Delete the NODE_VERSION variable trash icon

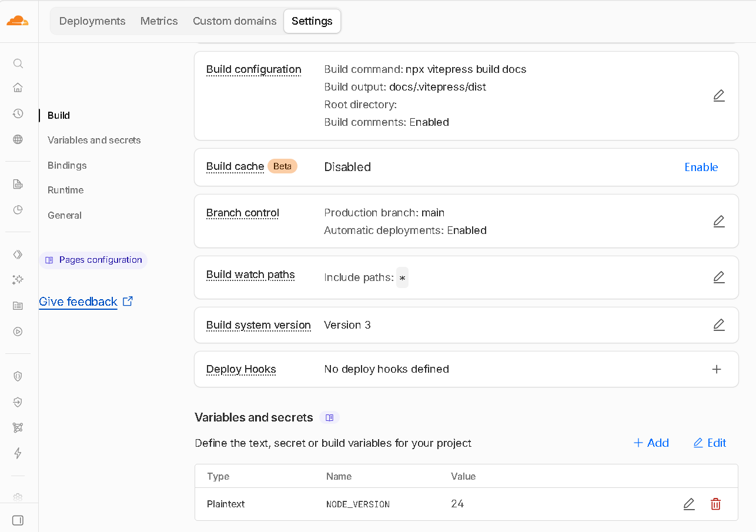[x=715, y=504]
